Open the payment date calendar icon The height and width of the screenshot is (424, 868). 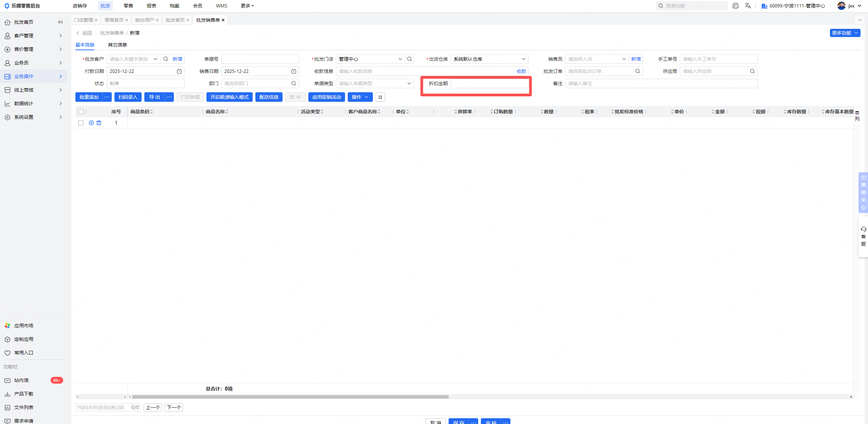tap(179, 71)
